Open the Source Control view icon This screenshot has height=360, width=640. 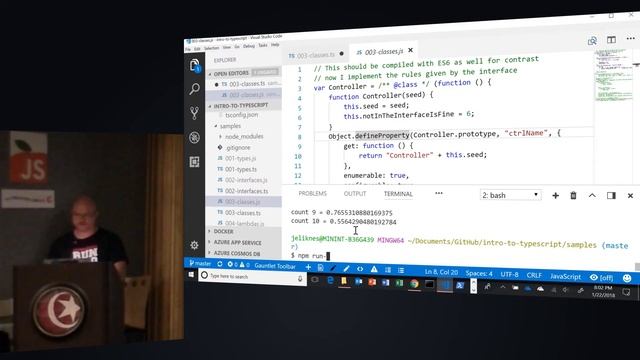(195, 113)
